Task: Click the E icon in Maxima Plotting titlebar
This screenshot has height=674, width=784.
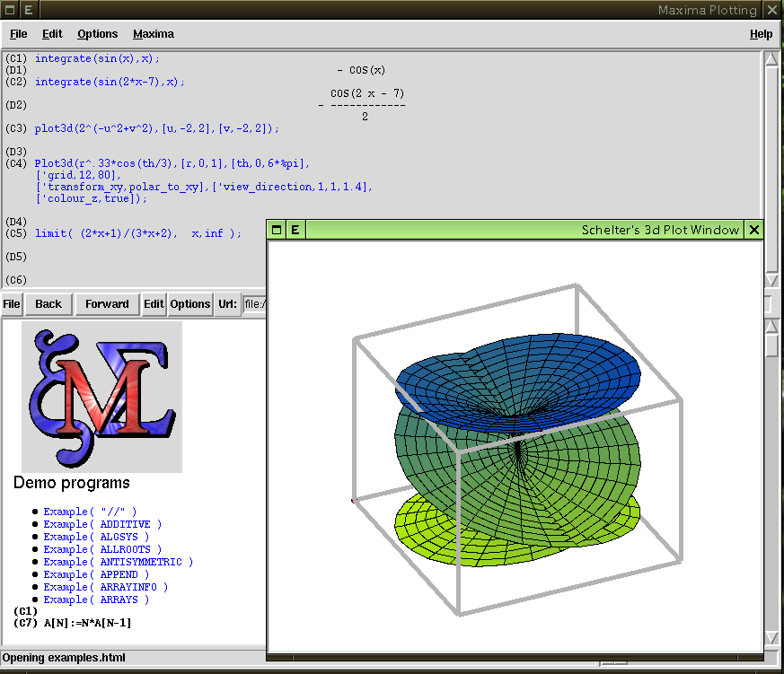Action: pos(29,10)
